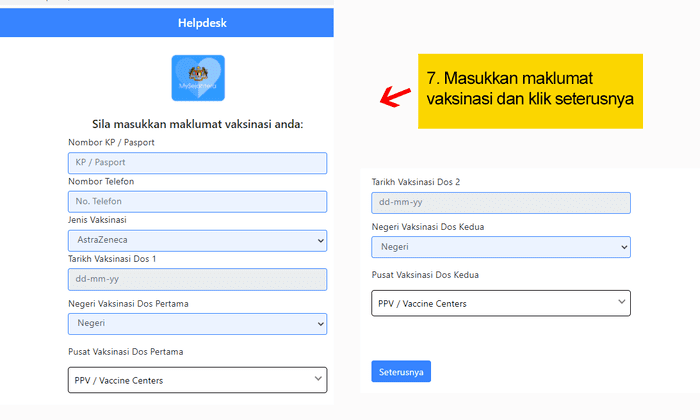Click the red arrow pointing at the form
Screen dimensions: 700x420
397,95
